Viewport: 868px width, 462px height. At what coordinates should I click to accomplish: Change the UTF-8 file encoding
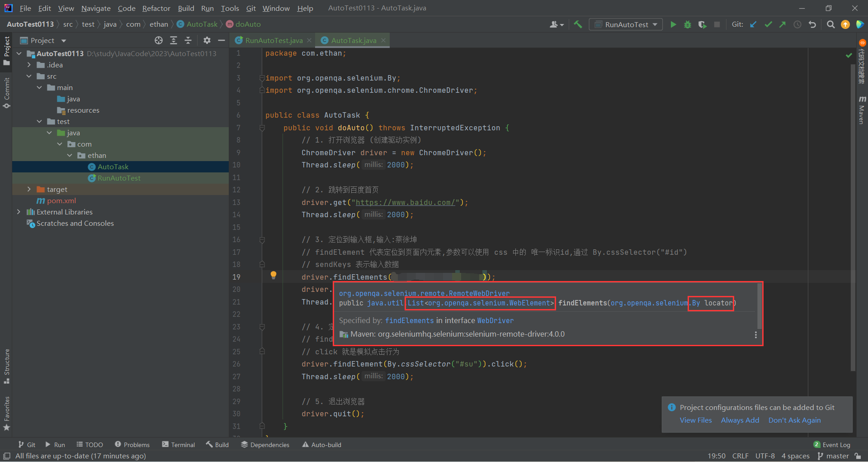[765, 456]
